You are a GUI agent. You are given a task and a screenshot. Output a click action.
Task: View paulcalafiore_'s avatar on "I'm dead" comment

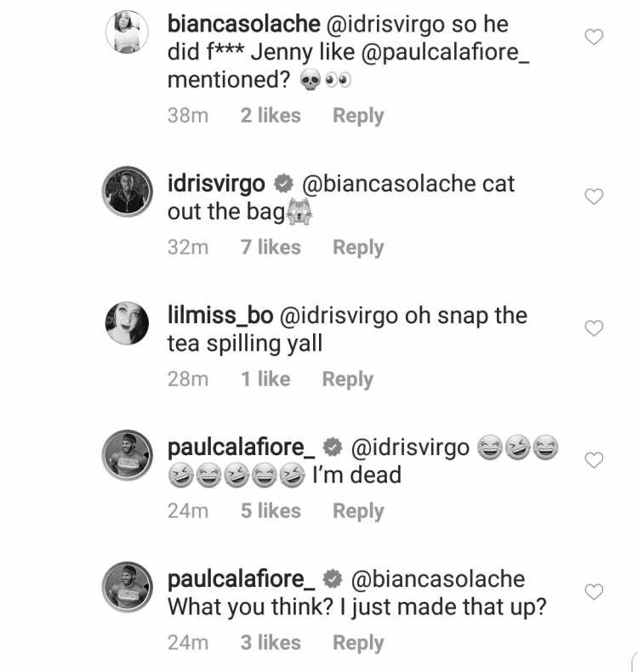point(128,455)
